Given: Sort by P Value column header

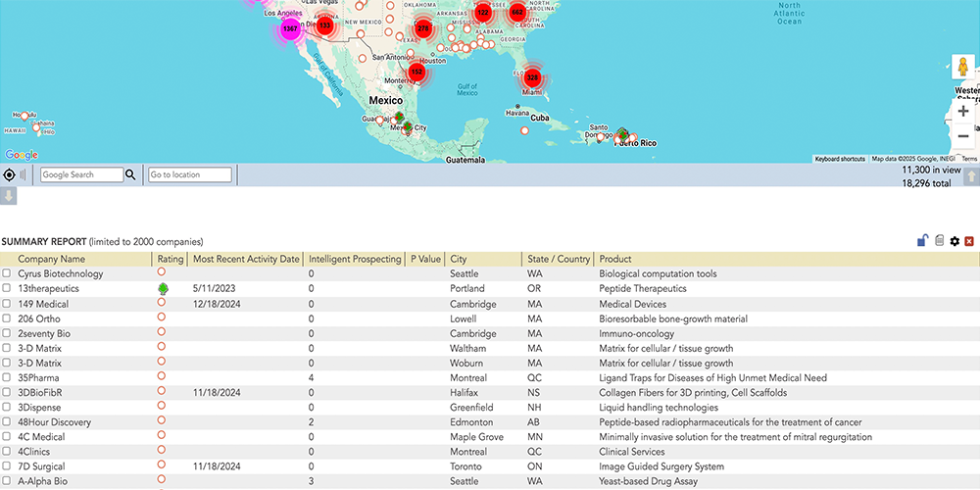Looking at the screenshot, I should (x=425, y=259).
